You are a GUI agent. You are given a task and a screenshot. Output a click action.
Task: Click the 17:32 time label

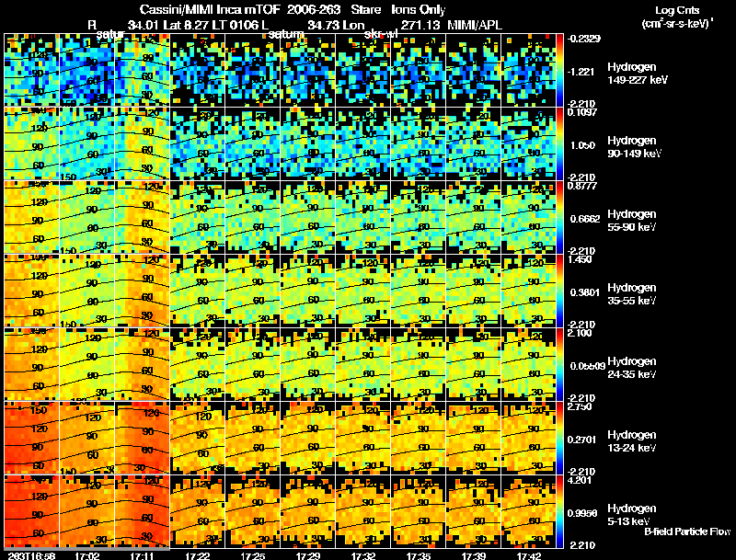tap(363, 555)
